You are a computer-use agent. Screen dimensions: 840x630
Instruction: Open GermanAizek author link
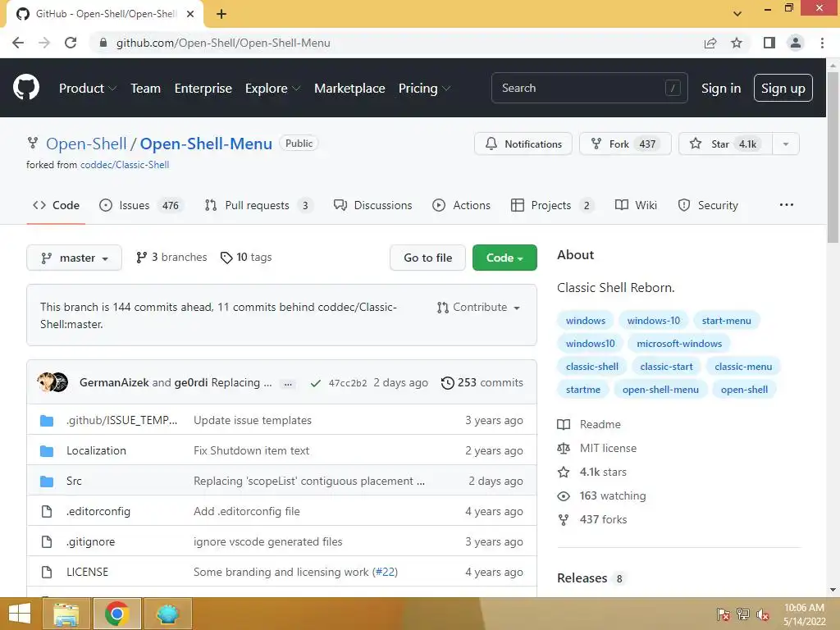[114, 382]
